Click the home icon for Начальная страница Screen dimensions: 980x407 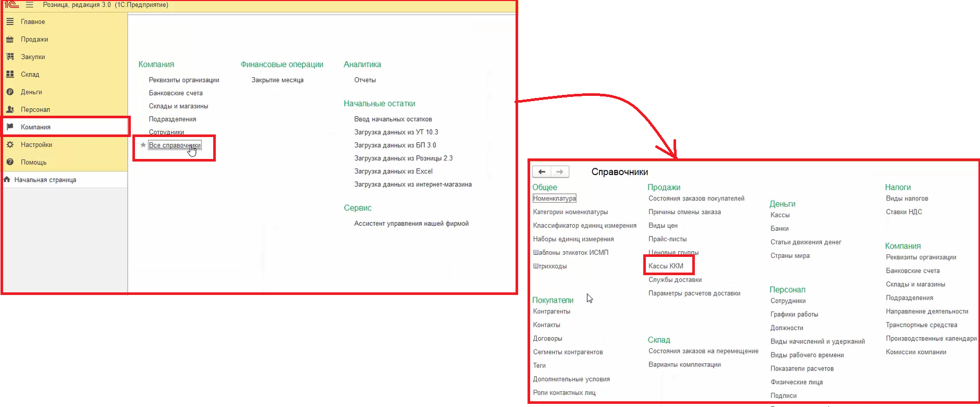[x=7, y=179]
